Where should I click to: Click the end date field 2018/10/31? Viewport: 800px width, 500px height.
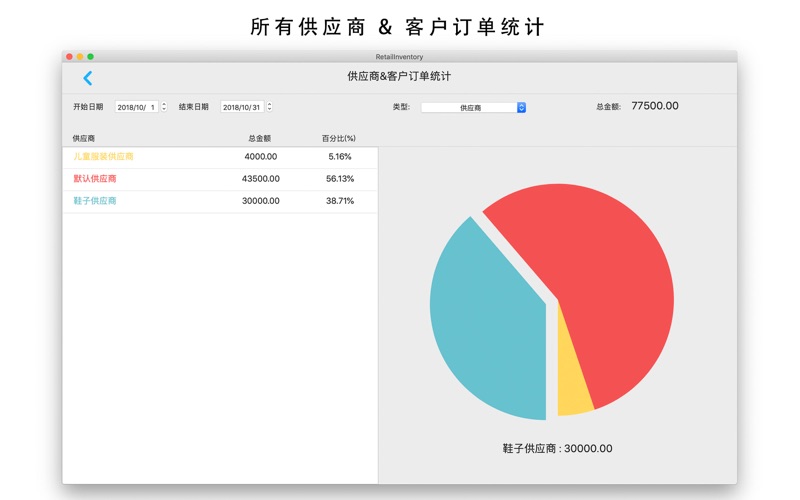(x=242, y=107)
